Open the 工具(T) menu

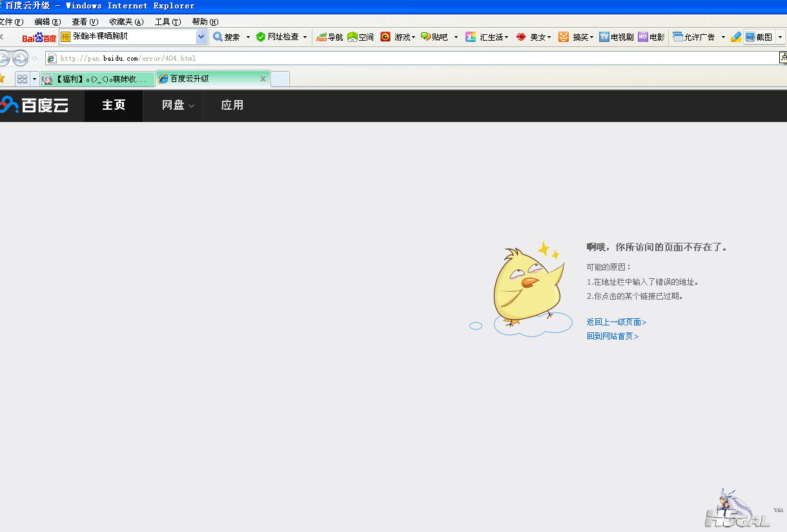coord(167,22)
